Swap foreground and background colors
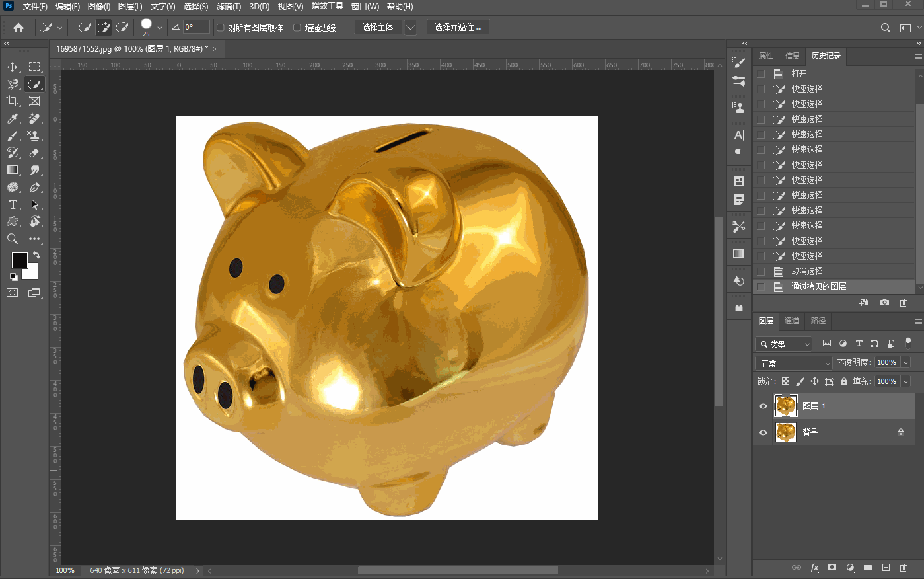The height and width of the screenshot is (579, 924). [36, 255]
